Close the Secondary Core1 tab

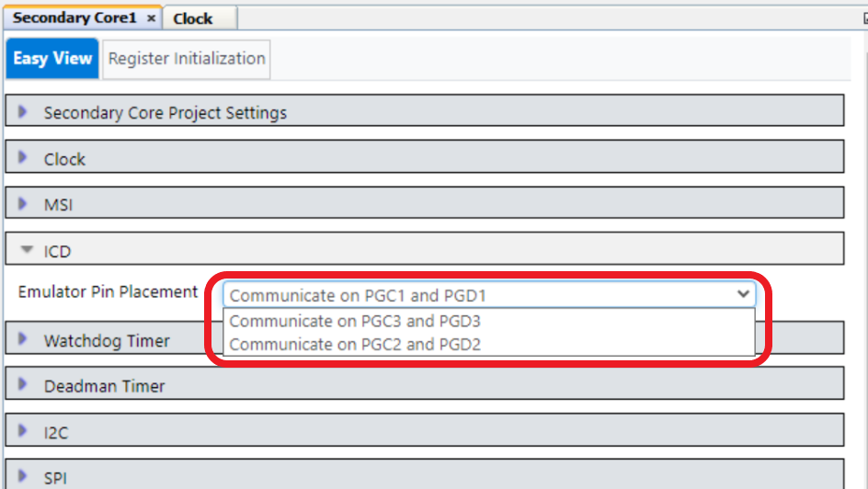pos(151,18)
